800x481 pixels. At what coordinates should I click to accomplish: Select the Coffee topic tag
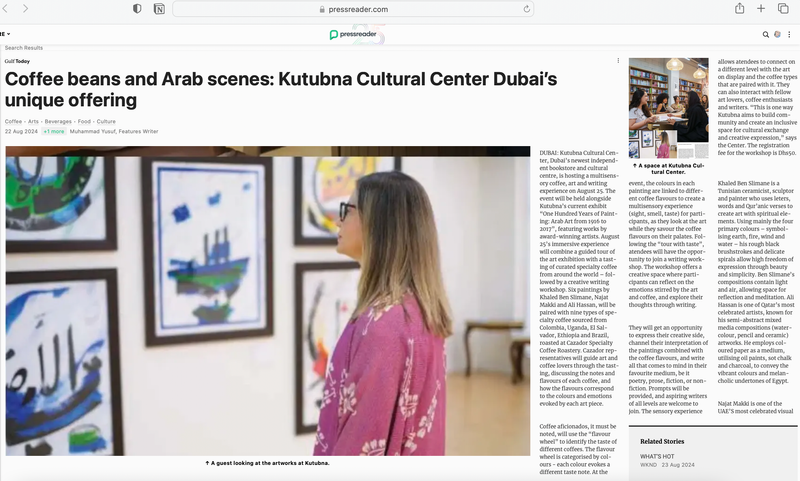(x=13, y=121)
